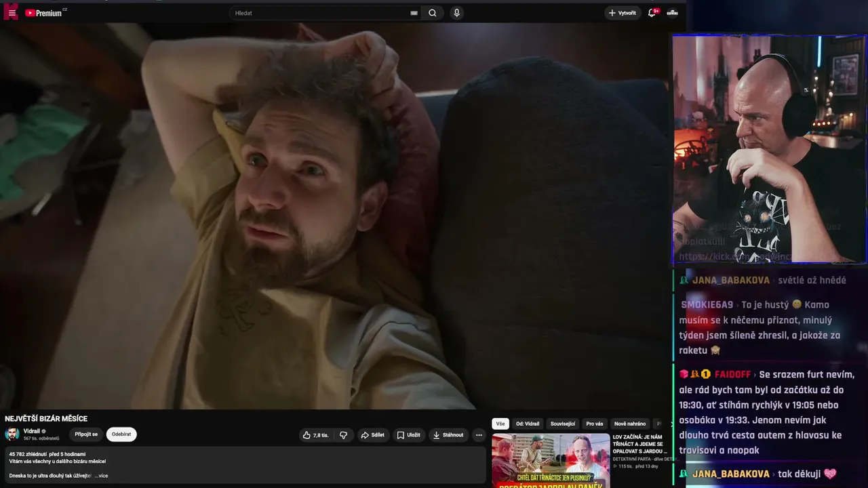
Task: Click chat username JANA_BABAKOVA beside světlé až hnědé
Action: click(730, 280)
